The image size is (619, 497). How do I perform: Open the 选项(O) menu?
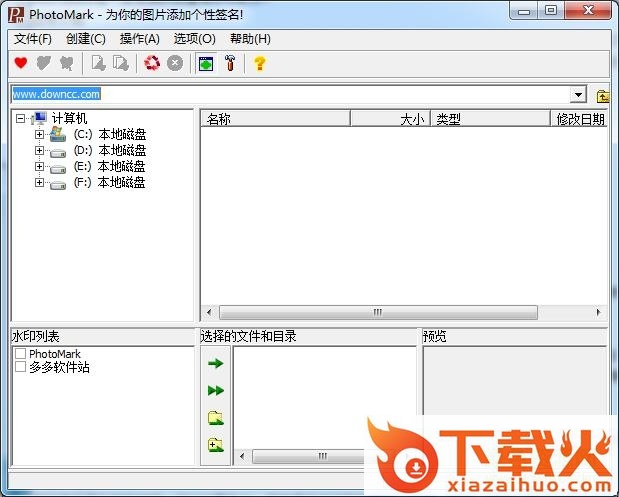[195, 39]
